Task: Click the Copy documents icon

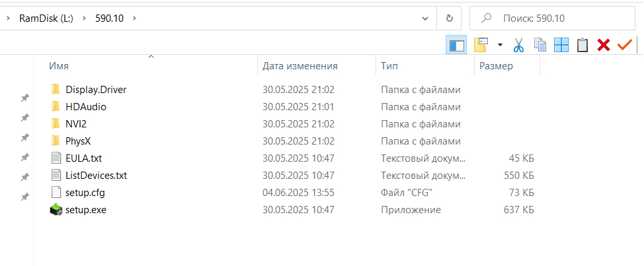Action: pyautogui.click(x=540, y=45)
